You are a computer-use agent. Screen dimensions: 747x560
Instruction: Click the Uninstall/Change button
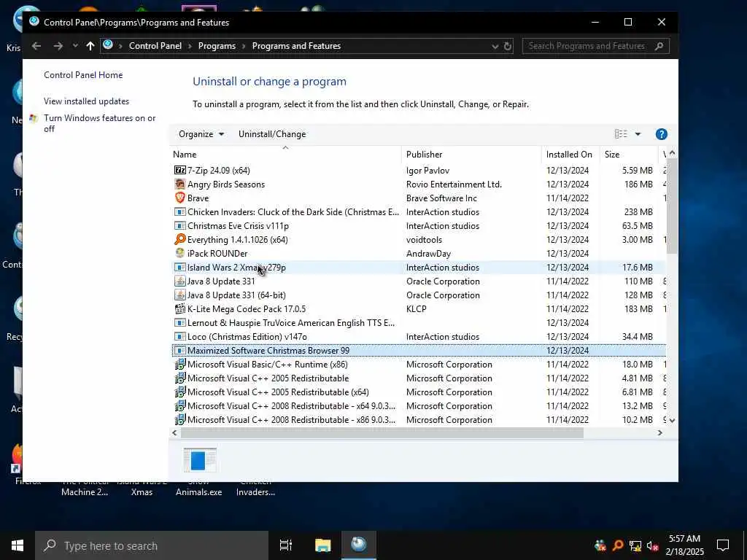272,134
